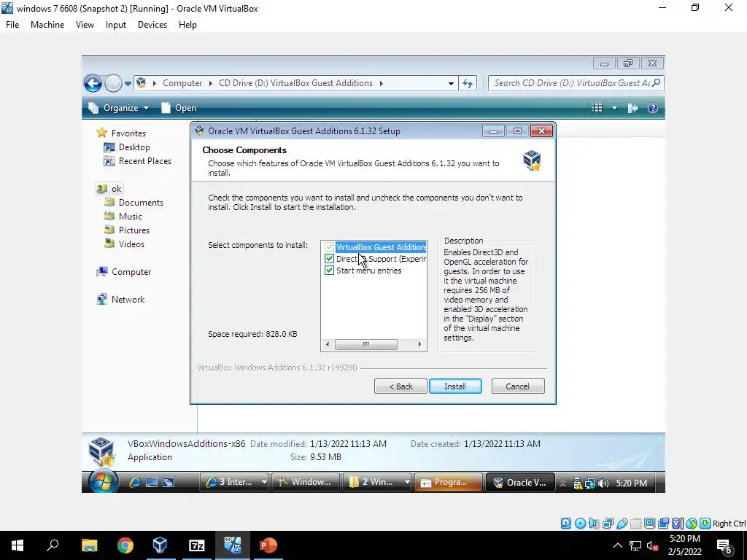Click the Explorer refresh button
This screenshot has height=560, width=747.
(468, 83)
